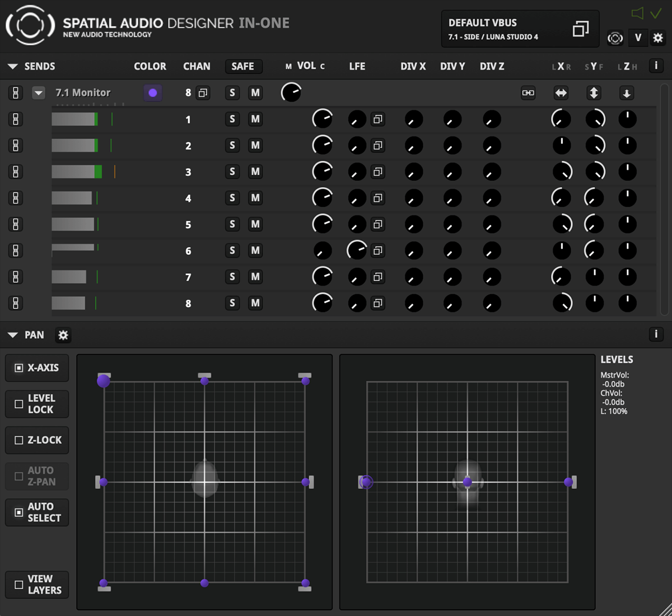Image resolution: width=672 pixels, height=616 pixels.
Task: Open PAN settings gear icon
Action: [x=63, y=335]
